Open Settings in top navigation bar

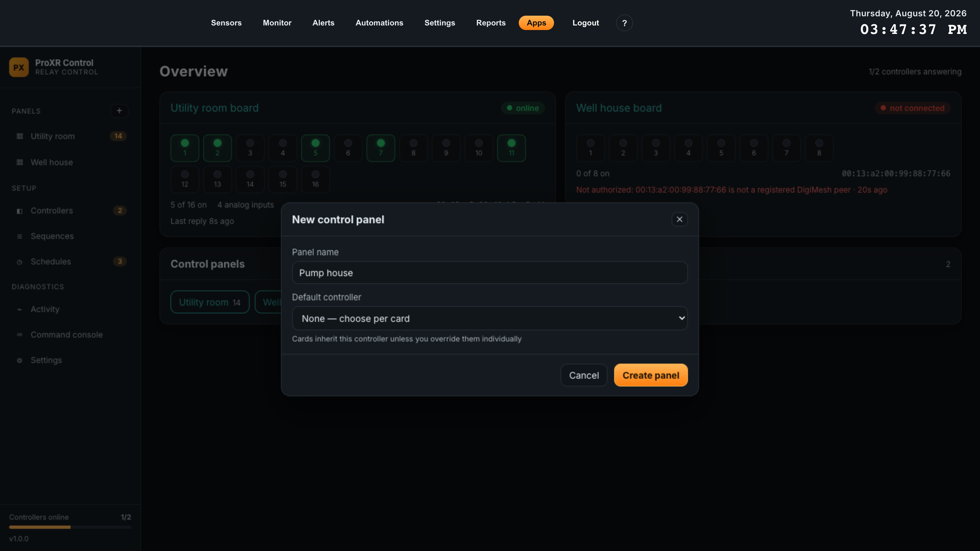point(440,23)
